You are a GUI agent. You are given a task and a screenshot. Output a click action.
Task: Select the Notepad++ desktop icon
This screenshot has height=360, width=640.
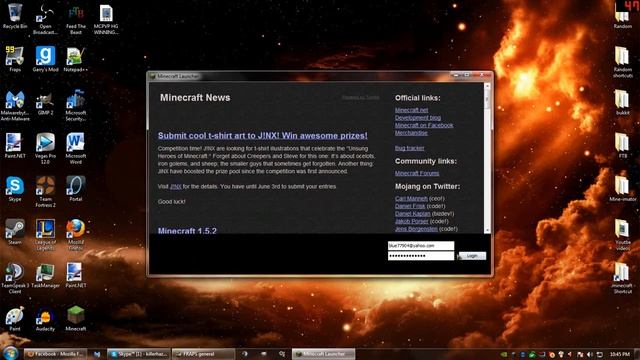point(76,59)
